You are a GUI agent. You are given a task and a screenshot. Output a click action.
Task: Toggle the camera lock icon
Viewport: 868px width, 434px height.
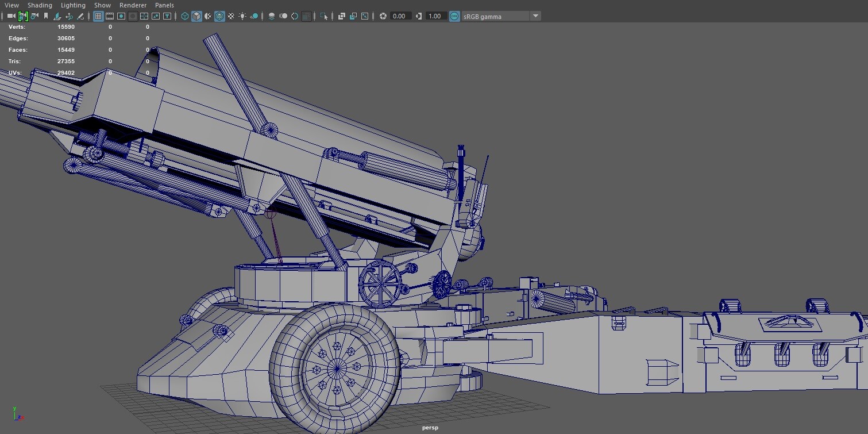[x=23, y=16]
